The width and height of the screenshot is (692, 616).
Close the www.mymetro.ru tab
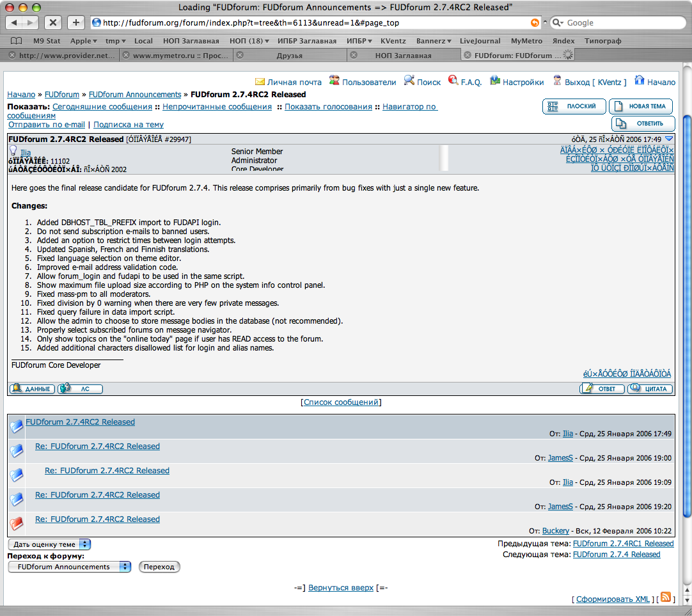(126, 55)
